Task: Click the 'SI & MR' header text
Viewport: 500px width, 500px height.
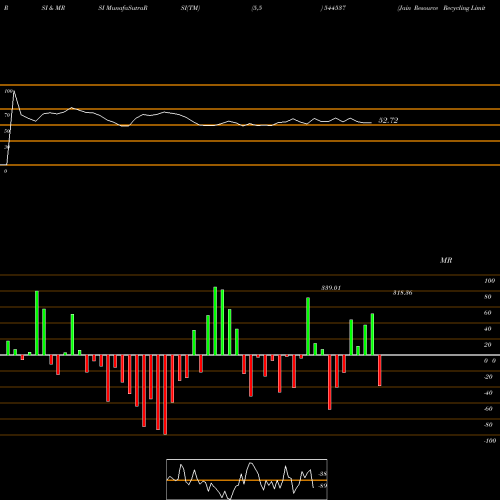Action: click(x=53, y=8)
